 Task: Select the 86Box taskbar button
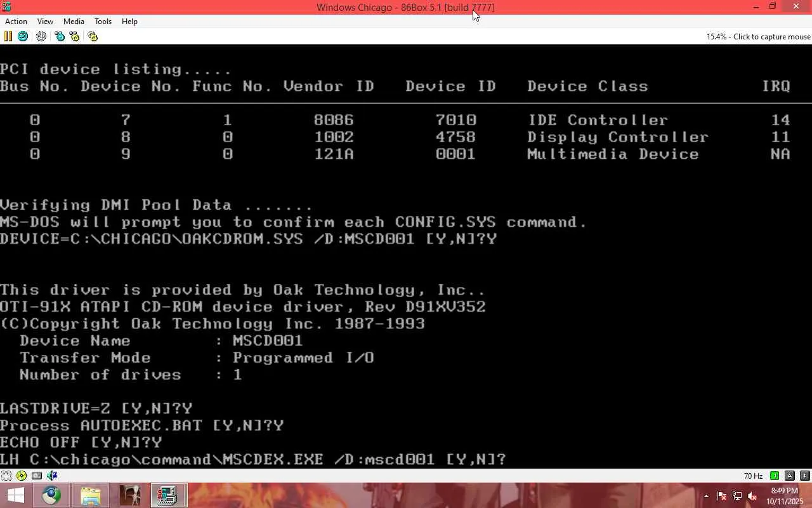click(x=167, y=495)
